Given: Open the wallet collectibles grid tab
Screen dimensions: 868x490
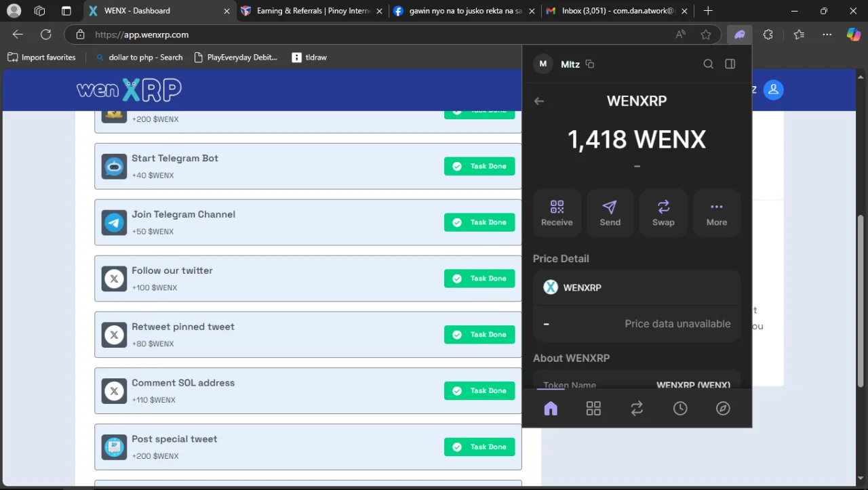Looking at the screenshot, I should point(593,408).
